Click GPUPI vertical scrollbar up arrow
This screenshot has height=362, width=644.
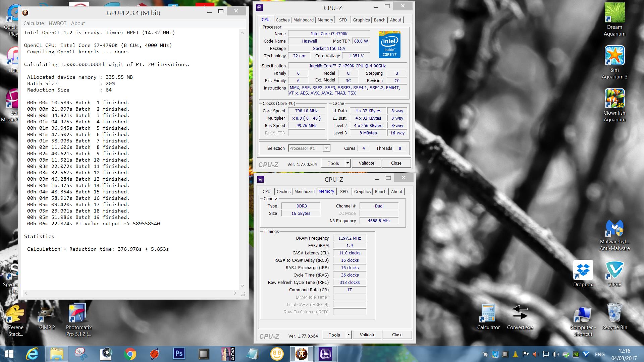242,33
